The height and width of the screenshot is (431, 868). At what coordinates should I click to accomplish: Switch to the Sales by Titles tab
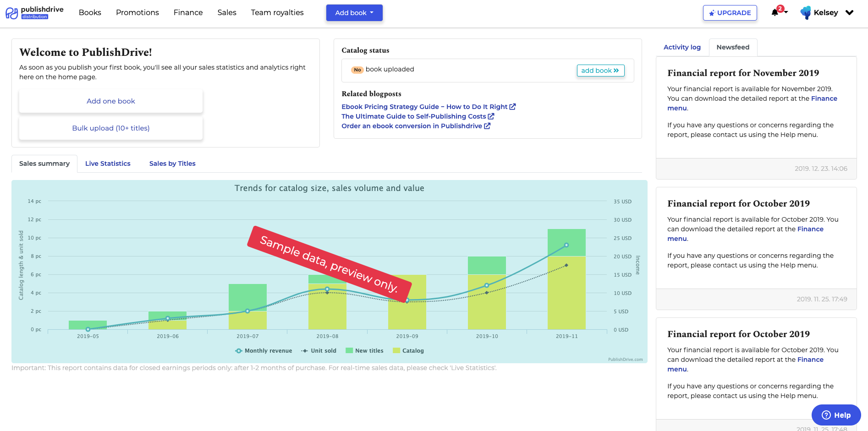point(172,164)
